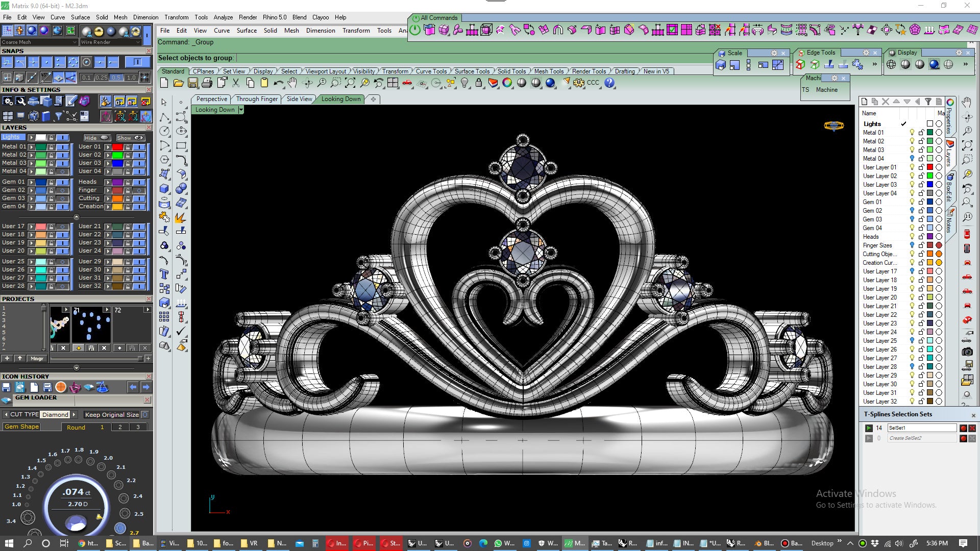Expand the User 01 arrow in left Layers panel
Image resolution: width=980 pixels, height=551 pixels.
coord(108,147)
